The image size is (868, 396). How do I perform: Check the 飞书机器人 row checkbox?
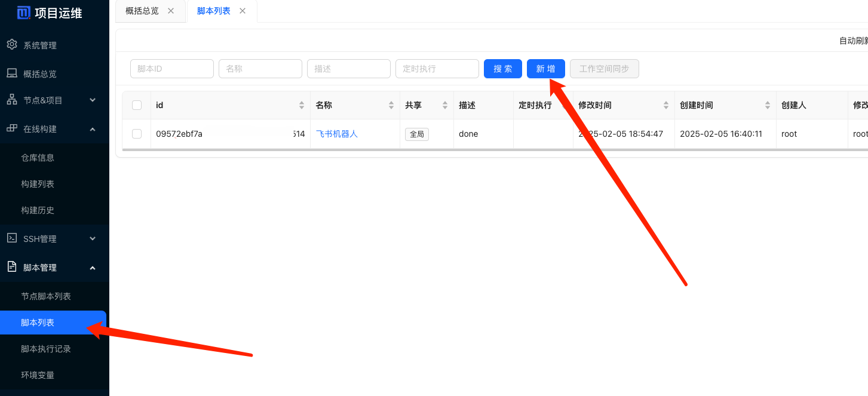point(137,134)
